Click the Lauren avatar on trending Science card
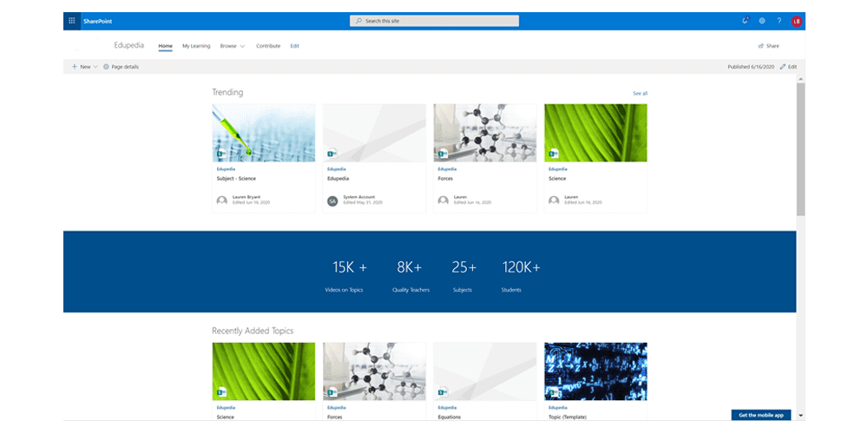Image resolution: width=868 pixels, height=434 pixels. point(554,201)
